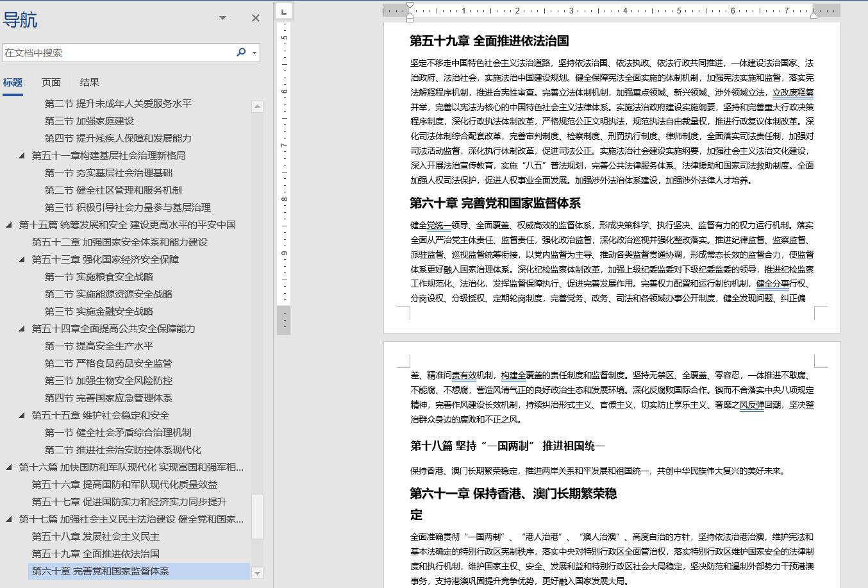The width and height of the screenshot is (868, 588).
Task: Click document heading 第十八篇 坚持“一国两制”
Action: [508, 446]
